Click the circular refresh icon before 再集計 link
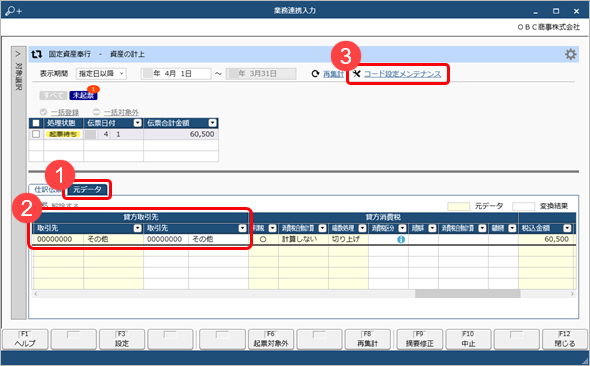This screenshot has height=366, width=590. pyautogui.click(x=315, y=74)
